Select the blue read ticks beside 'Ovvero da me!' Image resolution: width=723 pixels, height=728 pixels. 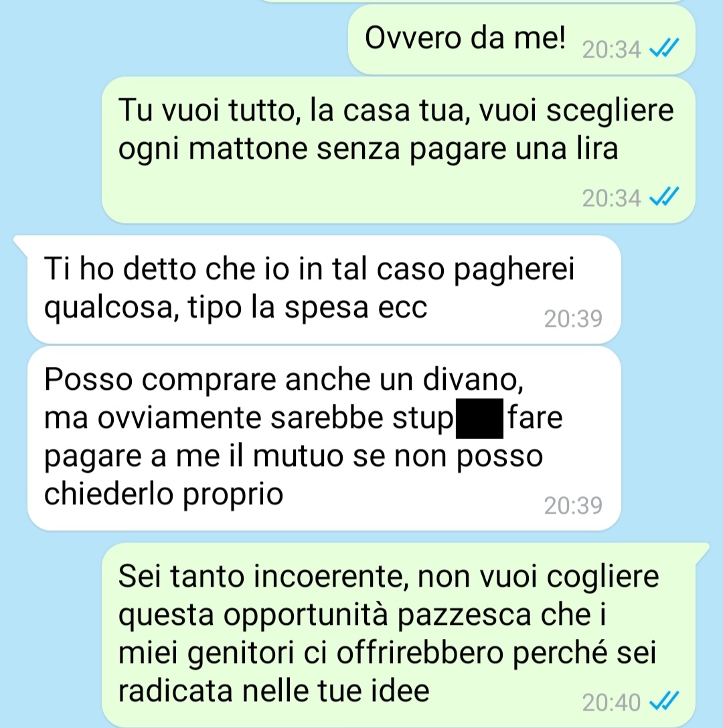click(664, 48)
